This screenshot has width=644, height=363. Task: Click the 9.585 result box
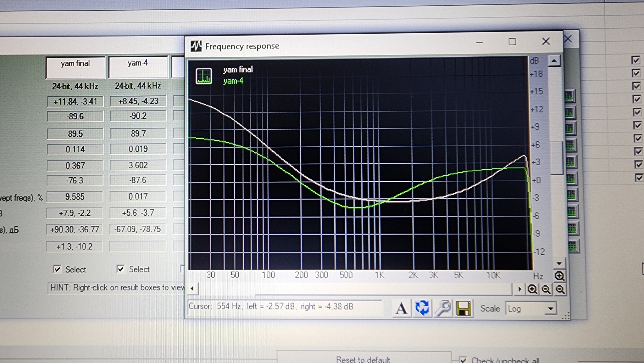tap(75, 197)
